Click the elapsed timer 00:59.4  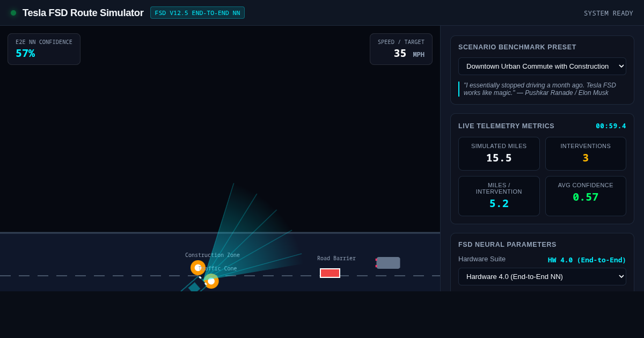pyautogui.click(x=611, y=126)
